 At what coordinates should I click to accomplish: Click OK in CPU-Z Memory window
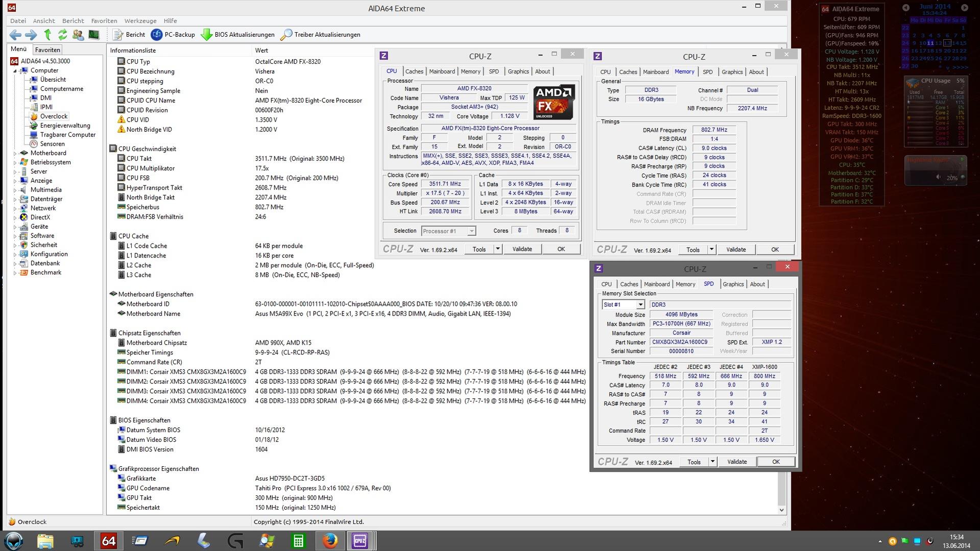click(775, 250)
